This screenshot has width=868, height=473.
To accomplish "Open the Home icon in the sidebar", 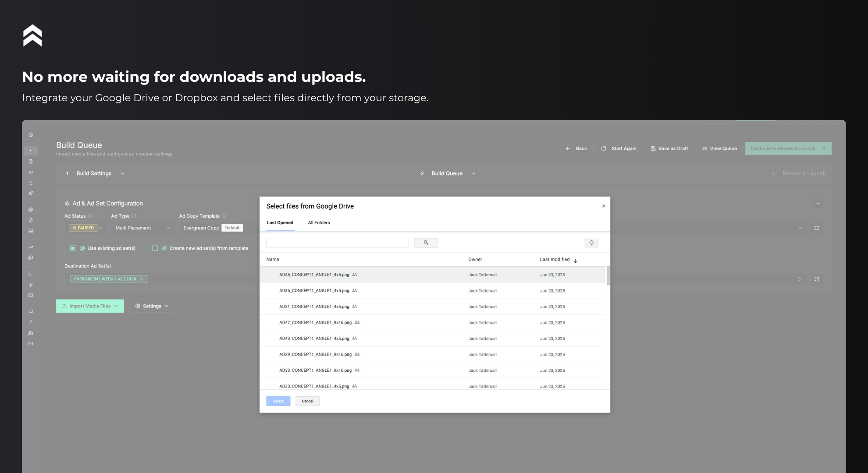I will (x=31, y=134).
